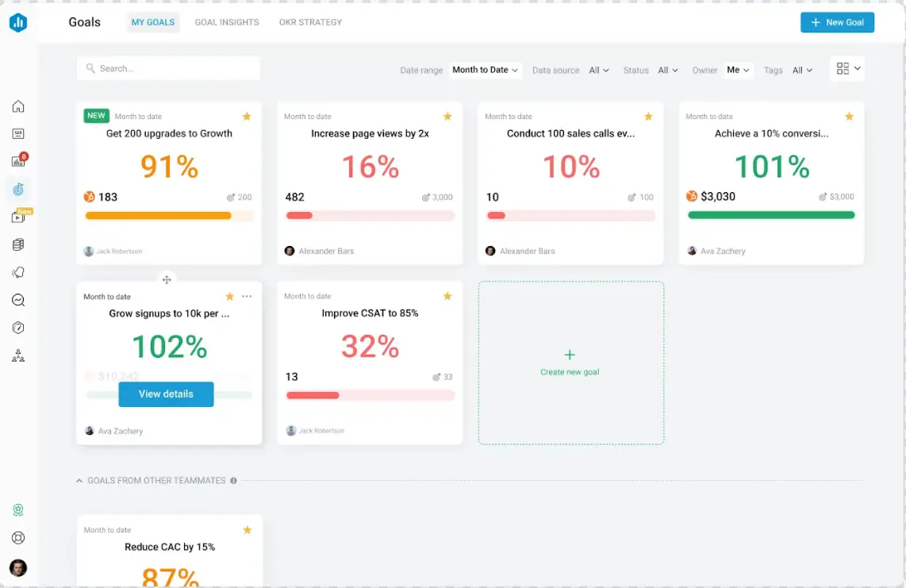Select the Goals target icon in the sidebar
Image resolution: width=906 pixels, height=588 pixels.
tap(18, 189)
